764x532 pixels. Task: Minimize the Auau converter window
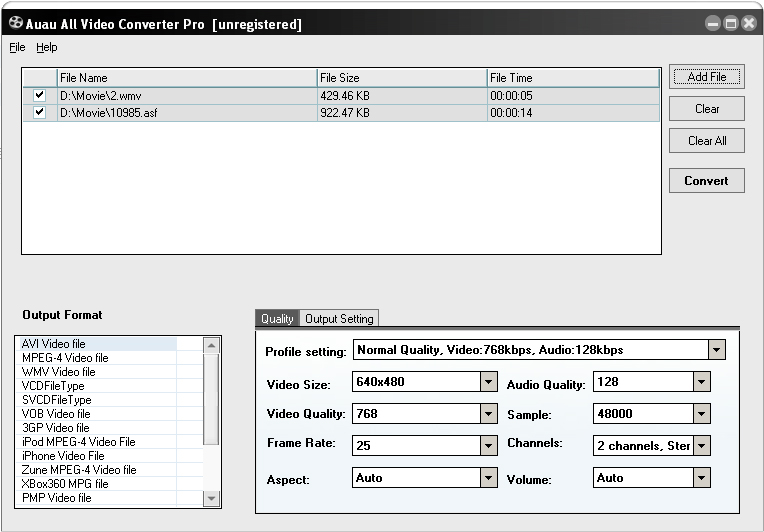click(713, 23)
